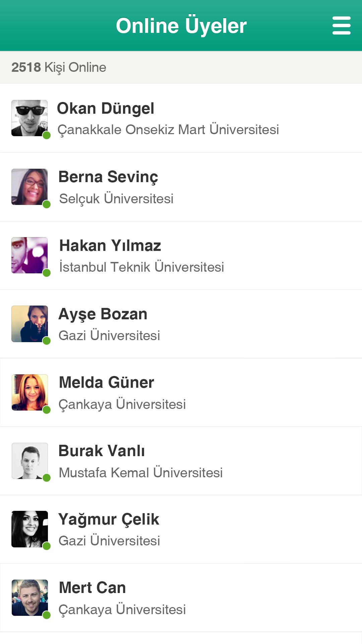Tap Okan Düngel's profile photo
Image resolution: width=362 pixels, height=644 pixels.
[29, 118]
